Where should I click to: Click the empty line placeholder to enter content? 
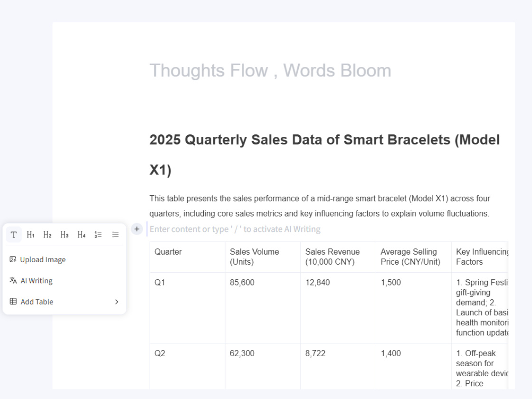[235, 229]
